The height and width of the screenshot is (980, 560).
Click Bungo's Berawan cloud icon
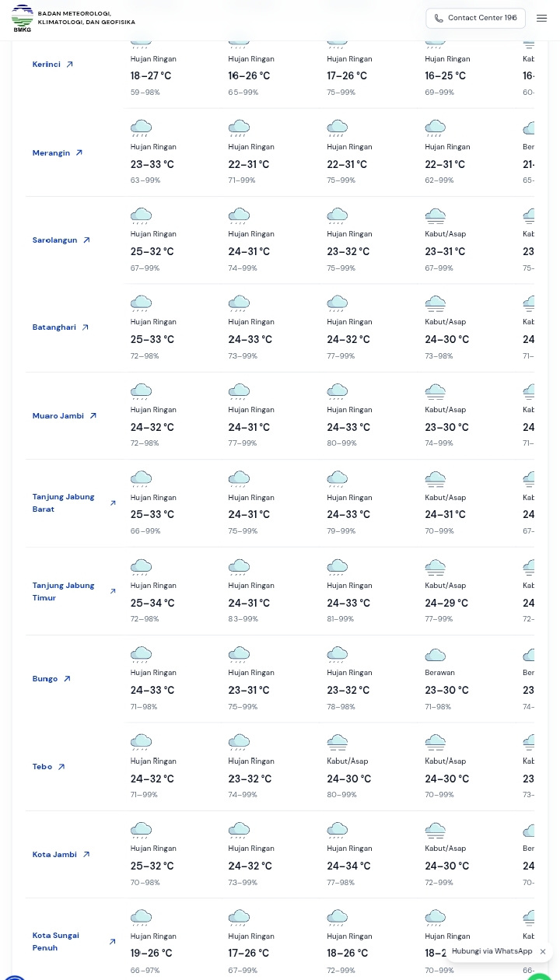435,656
